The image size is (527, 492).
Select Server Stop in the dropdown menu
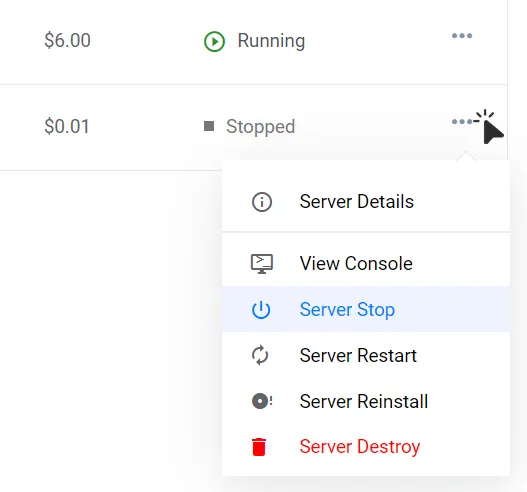point(366,309)
